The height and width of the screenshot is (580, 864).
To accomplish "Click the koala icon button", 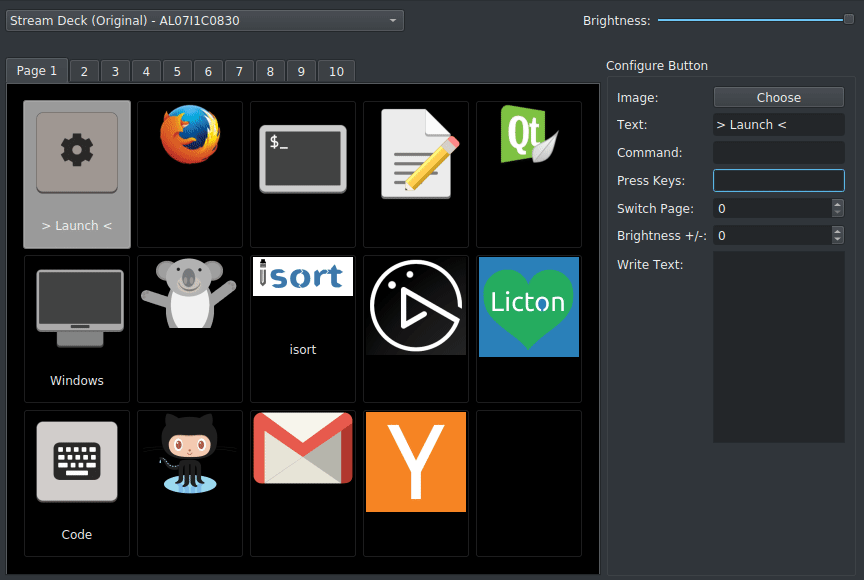I will coord(189,307).
